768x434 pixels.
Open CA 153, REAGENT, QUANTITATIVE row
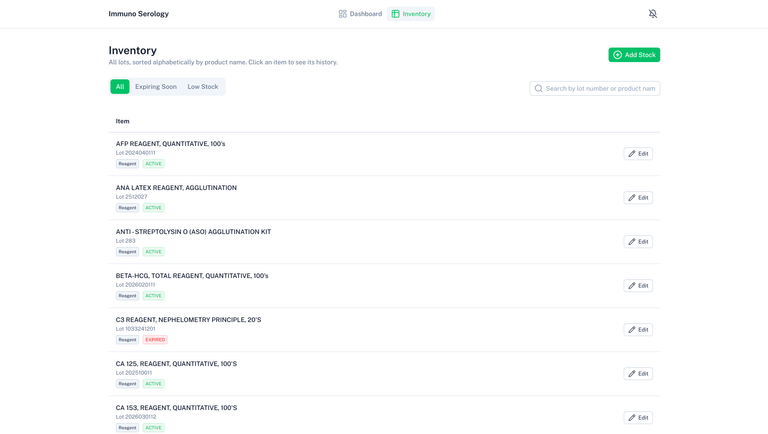point(384,415)
